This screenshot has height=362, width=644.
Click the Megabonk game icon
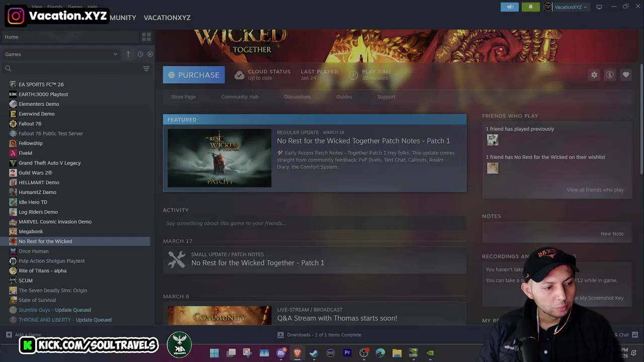pyautogui.click(x=13, y=231)
